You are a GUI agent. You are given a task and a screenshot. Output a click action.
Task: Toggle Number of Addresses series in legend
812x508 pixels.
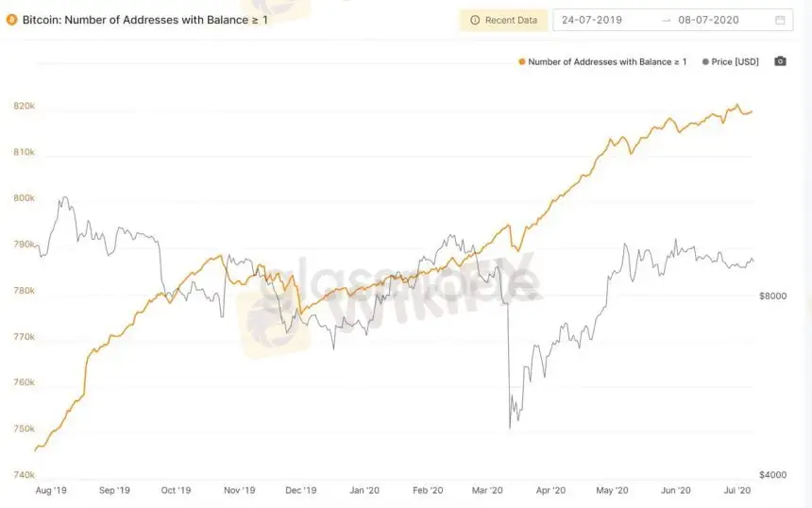(607, 61)
